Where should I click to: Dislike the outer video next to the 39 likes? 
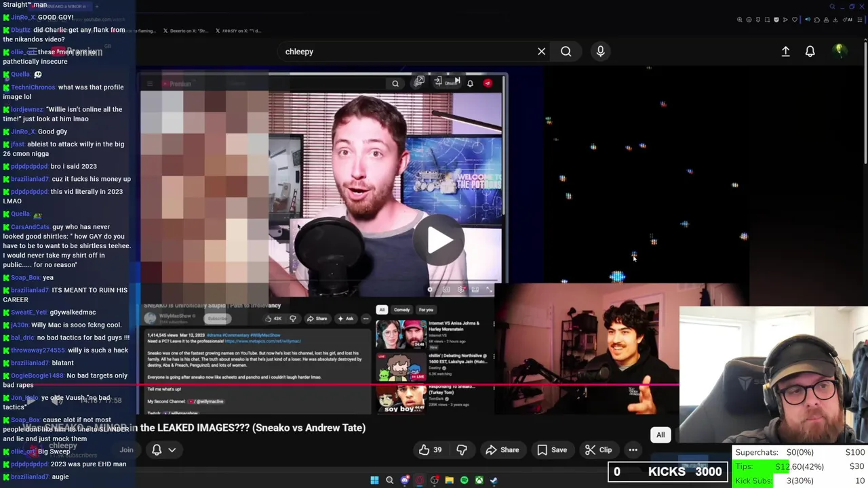click(462, 450)
